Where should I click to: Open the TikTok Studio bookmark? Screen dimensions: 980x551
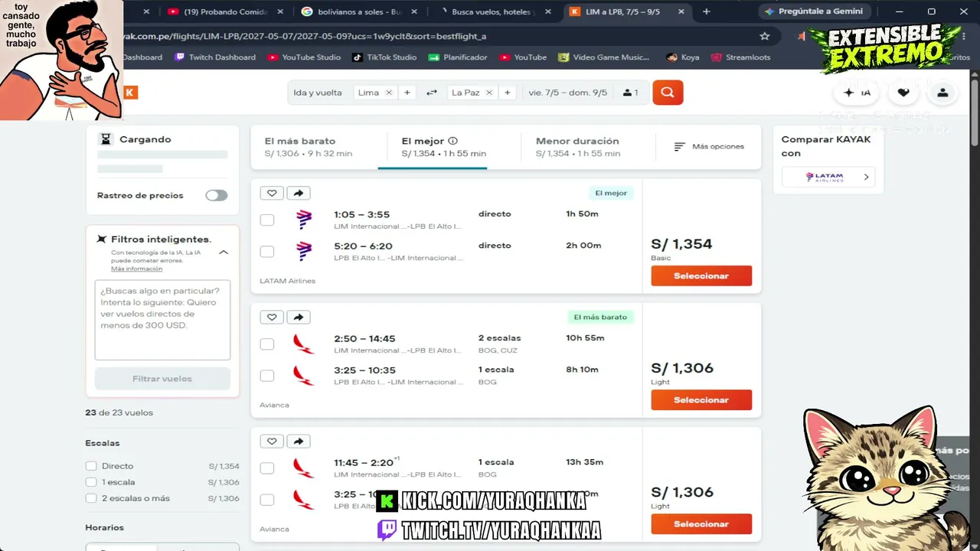(x=385, y=57)
